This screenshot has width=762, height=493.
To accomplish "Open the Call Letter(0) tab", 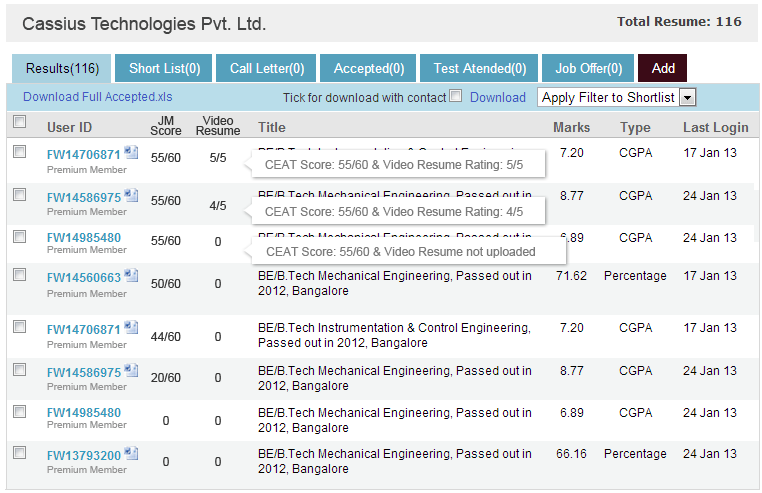I will pos(267,68).
